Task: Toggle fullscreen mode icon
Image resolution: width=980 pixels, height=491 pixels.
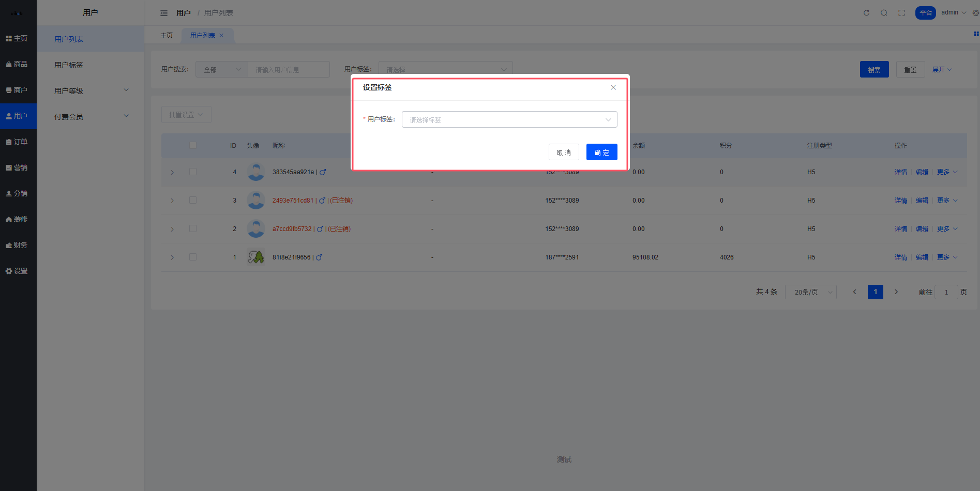Action: click(901, 13)
